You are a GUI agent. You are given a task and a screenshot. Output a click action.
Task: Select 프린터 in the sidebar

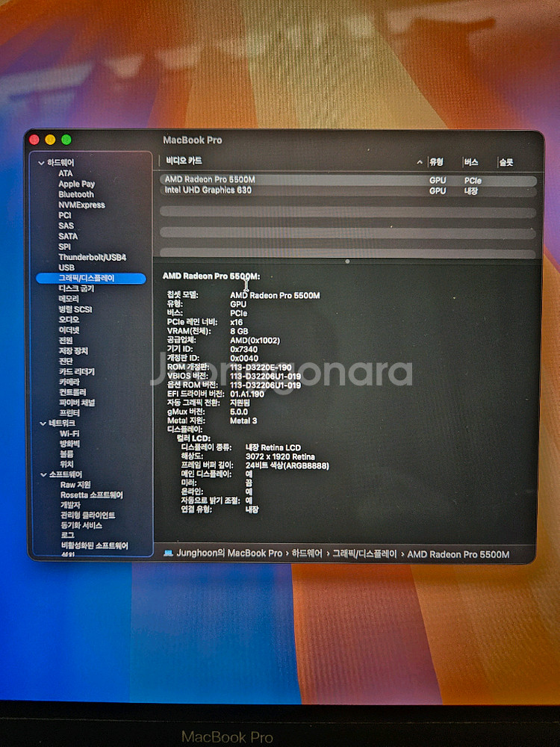(69, 413)
